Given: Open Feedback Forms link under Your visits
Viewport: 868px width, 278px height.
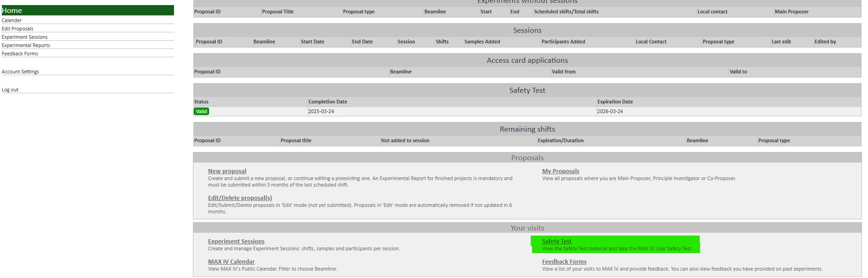Looking at the screenshot, I should click(x=564, y=261).
